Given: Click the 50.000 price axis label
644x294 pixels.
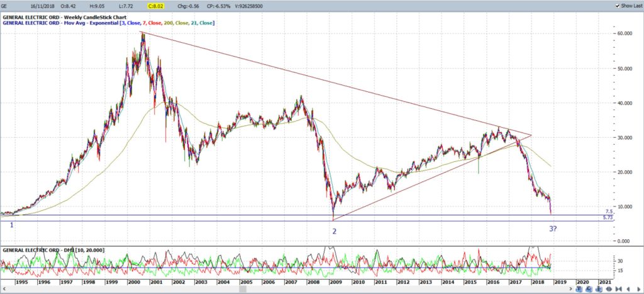Looking at the screenshot, I should tap(624, 68).
